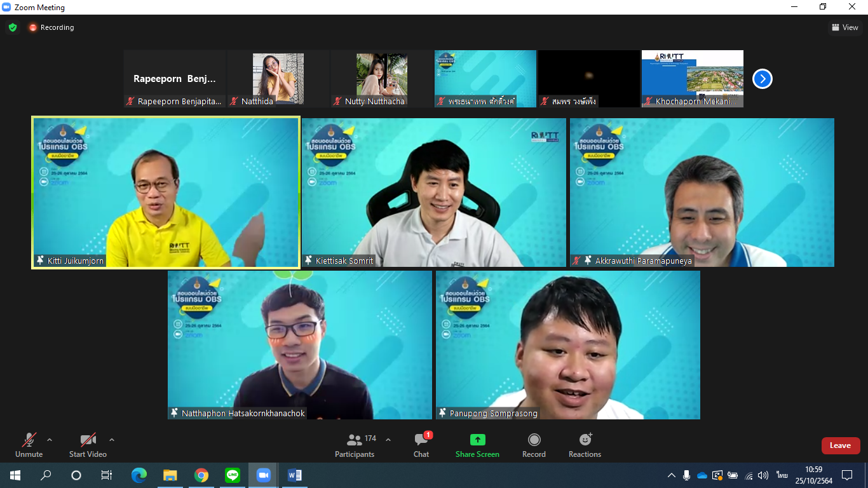The image size is (868, 488).
Task: Click the pin icon beside Kitti Juikumjorn
Action: pos(41,261)
